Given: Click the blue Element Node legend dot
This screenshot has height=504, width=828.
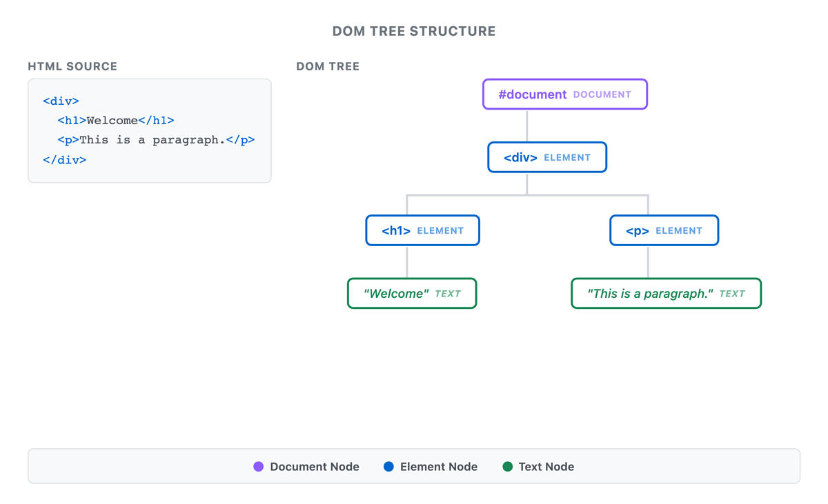Looking at the screenshot, I should click(x=388, y=467).
